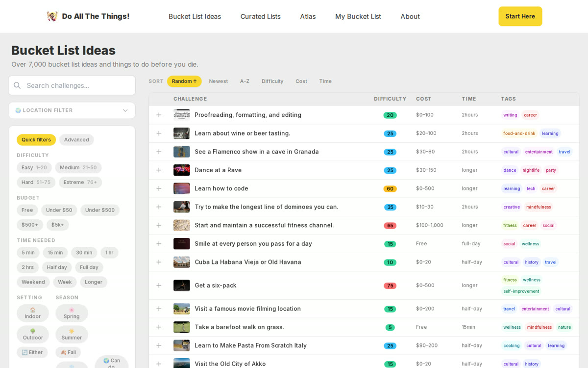The height and width of the screenshot is (368, 588).
Task: Add barefoot walk on grass plus icon
Action: coord(159,327)
